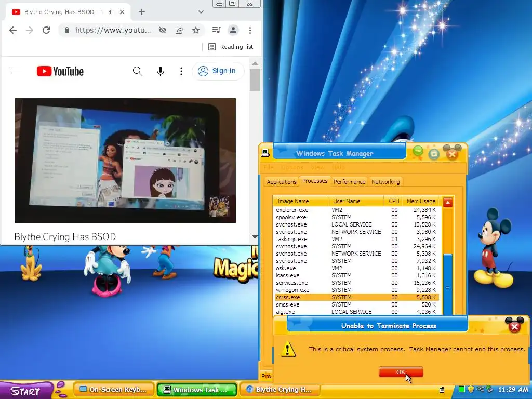Select smss.exe process row
This screenshot has height=399, width=532.
click(356, 304)
